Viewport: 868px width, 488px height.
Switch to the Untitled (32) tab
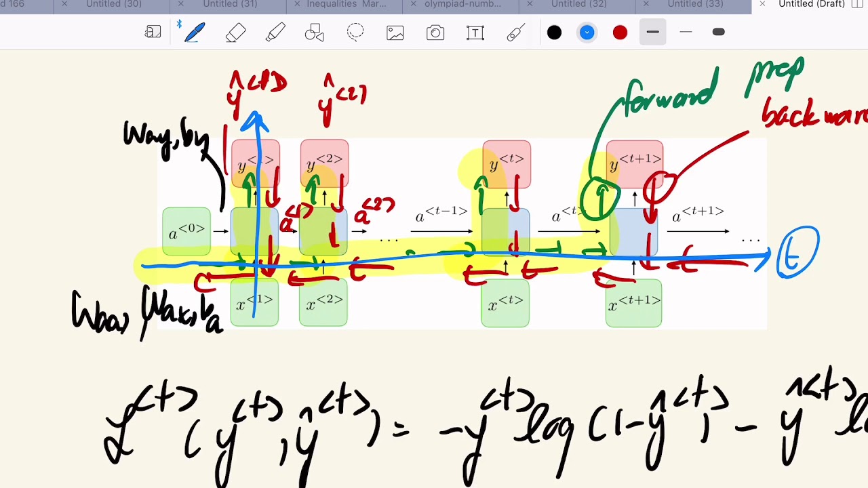coord(578,4)
